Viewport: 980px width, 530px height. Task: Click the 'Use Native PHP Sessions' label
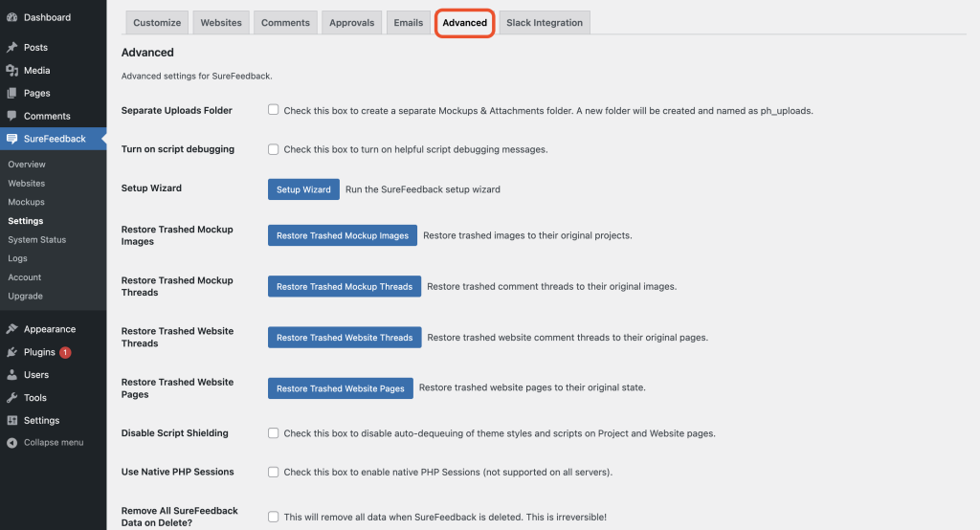[x=177, y=472]
